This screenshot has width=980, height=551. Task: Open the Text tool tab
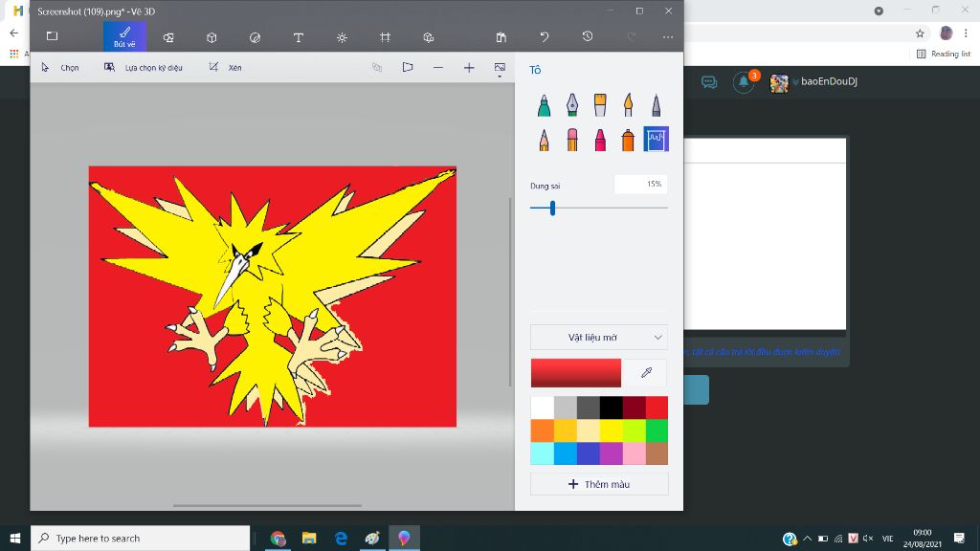click(x=299, y=37)
